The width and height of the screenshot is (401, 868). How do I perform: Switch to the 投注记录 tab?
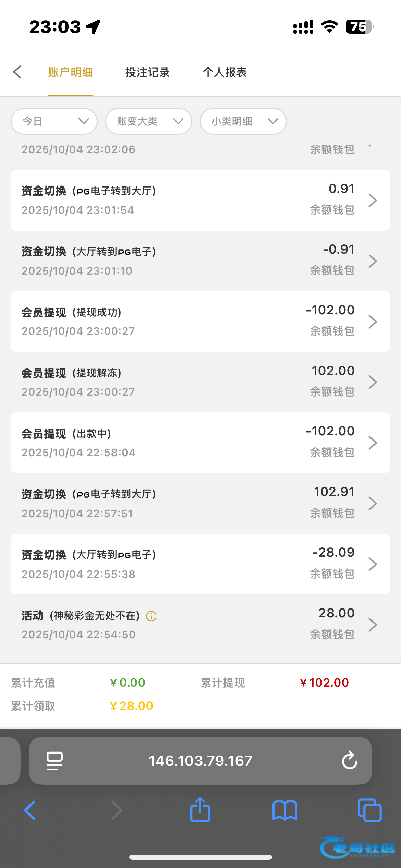pos(147,72)
